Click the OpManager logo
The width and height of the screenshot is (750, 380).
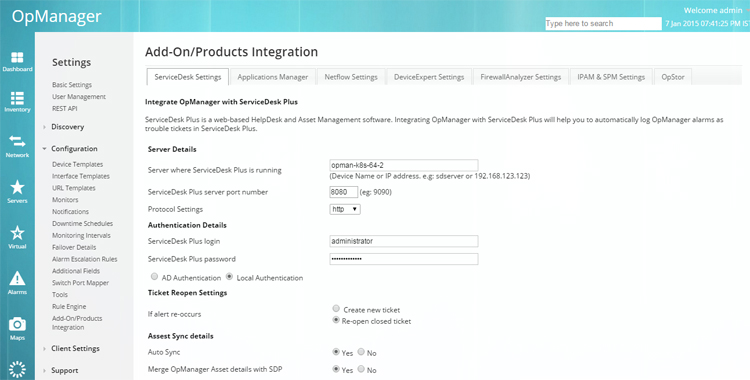click(56, 17)
